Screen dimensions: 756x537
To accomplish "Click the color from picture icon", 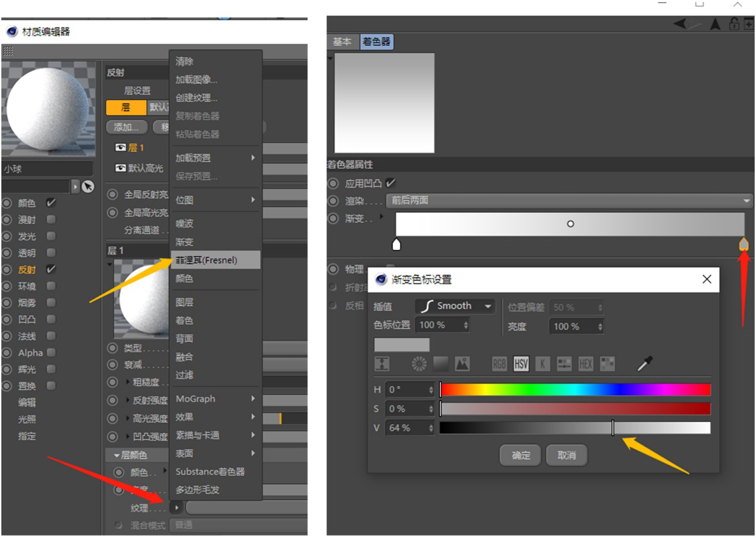I will click(462, 364).
